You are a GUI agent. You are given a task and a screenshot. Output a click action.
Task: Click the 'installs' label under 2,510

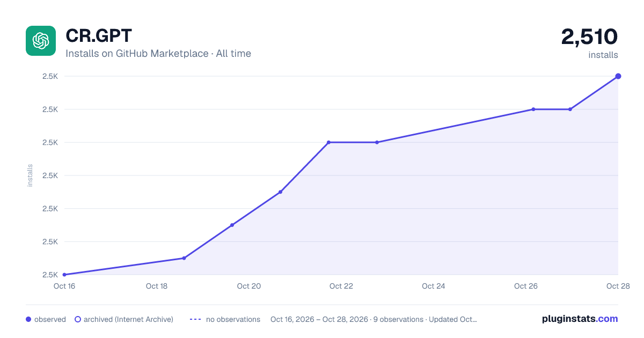coord(603,55)
